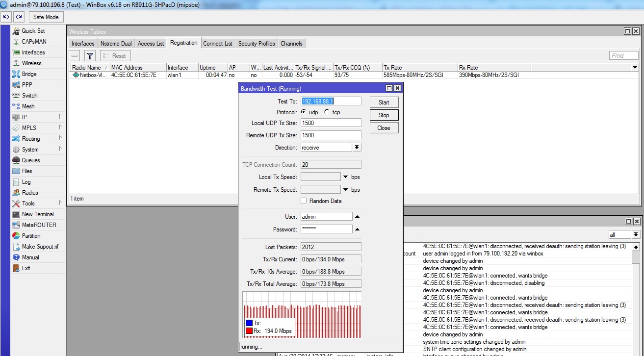
Task: Open the Wireless Tables column dropdown arrow
Action: tap(635, 68)
